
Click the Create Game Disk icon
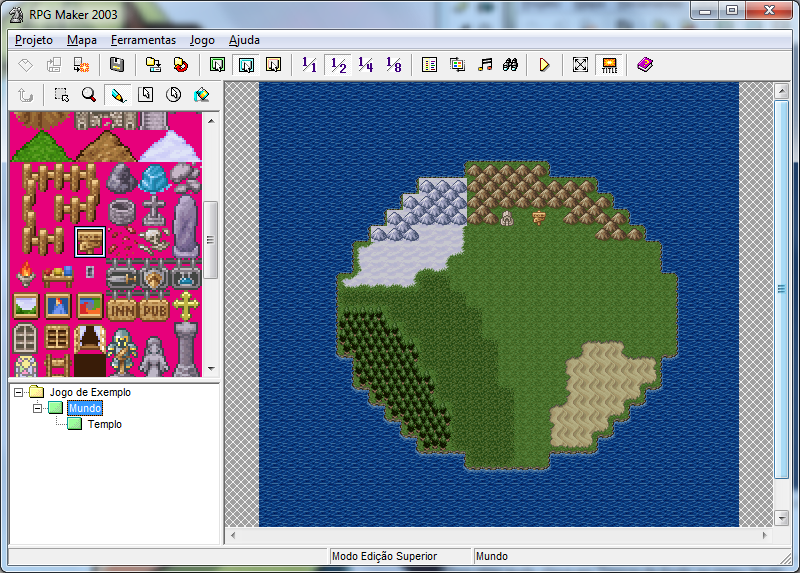153,65
